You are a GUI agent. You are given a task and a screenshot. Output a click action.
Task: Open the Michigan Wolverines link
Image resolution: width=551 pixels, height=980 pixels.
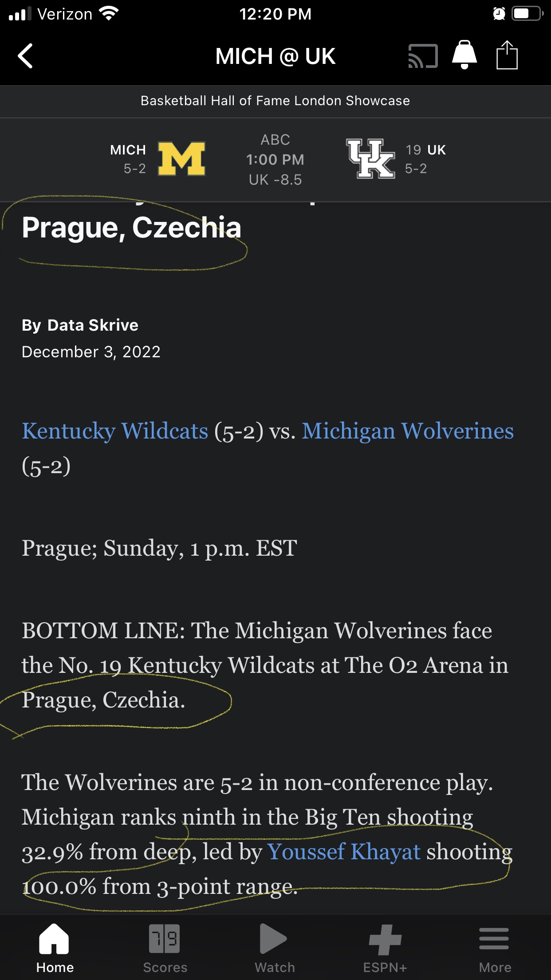[408, 431]
